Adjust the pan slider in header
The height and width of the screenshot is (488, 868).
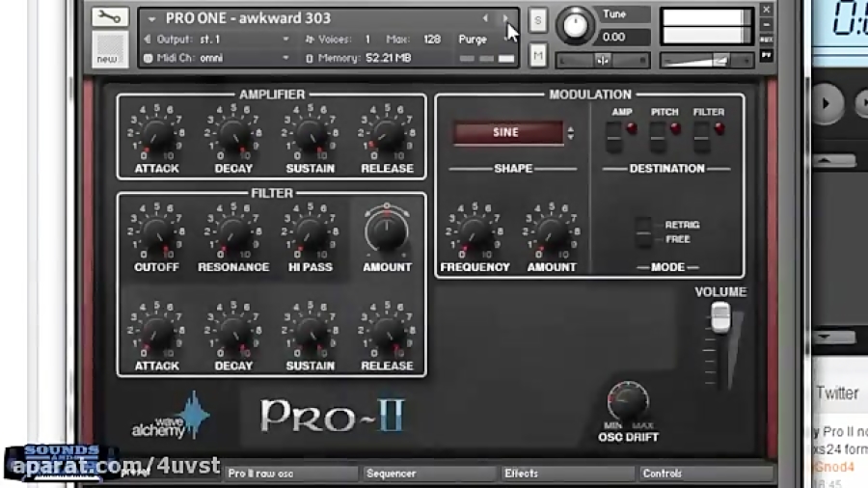(602, 61)
